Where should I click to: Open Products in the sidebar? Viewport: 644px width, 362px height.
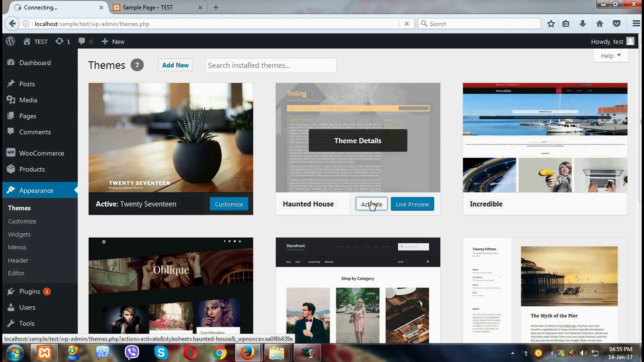pyautogui.click(x=32, y=169)
